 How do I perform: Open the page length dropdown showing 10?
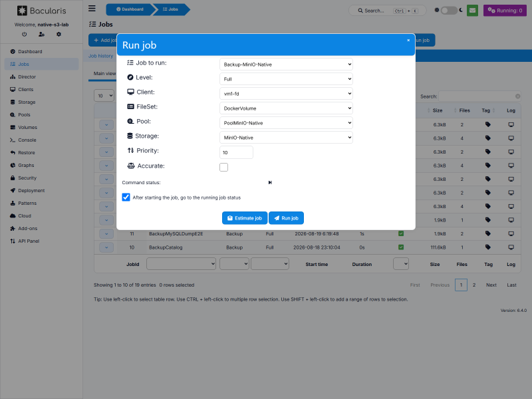click(104, 96)
